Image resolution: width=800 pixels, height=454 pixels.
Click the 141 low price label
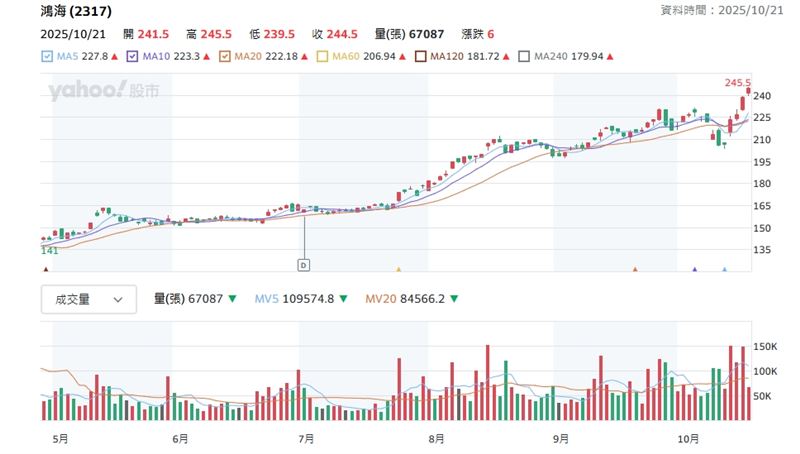(48, 250)
